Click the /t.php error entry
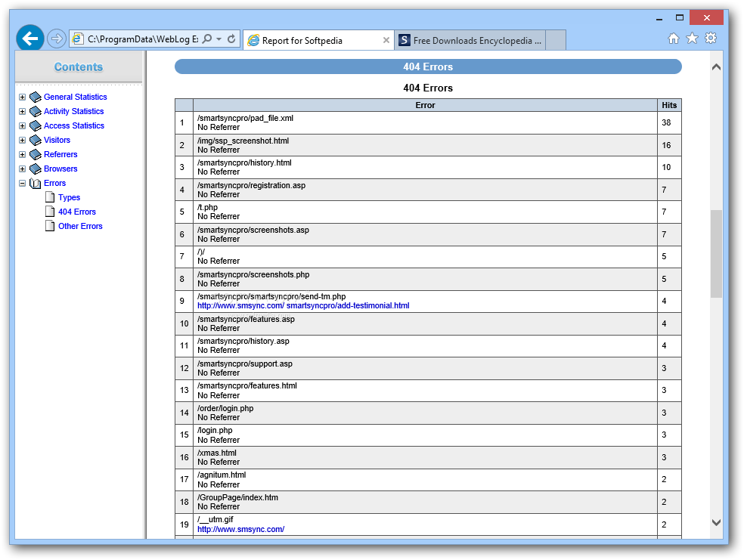 point(207,207)
